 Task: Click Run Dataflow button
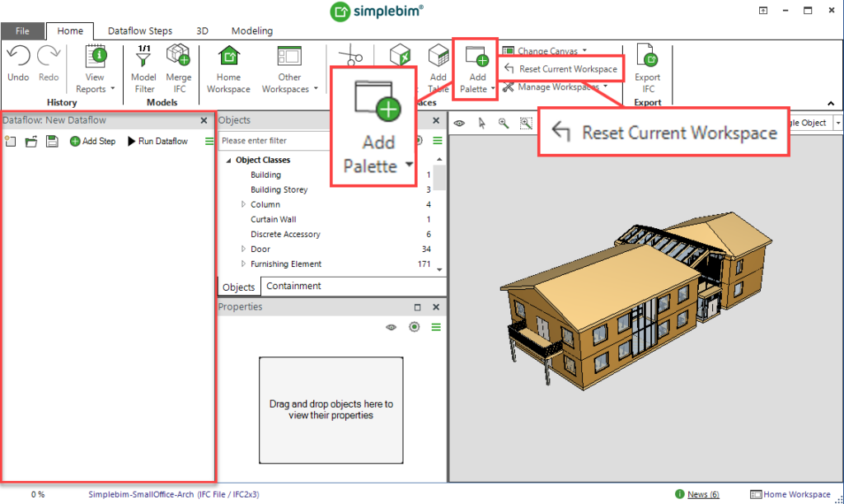(157, 141)
